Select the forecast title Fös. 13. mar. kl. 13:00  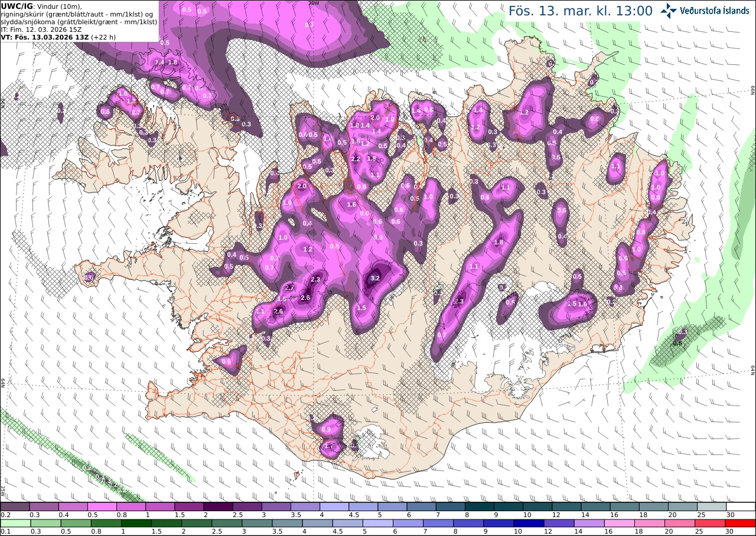(581, 11)
